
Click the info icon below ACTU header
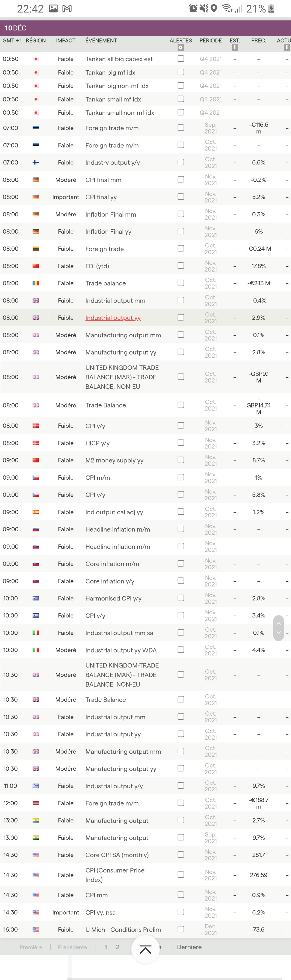286,48
